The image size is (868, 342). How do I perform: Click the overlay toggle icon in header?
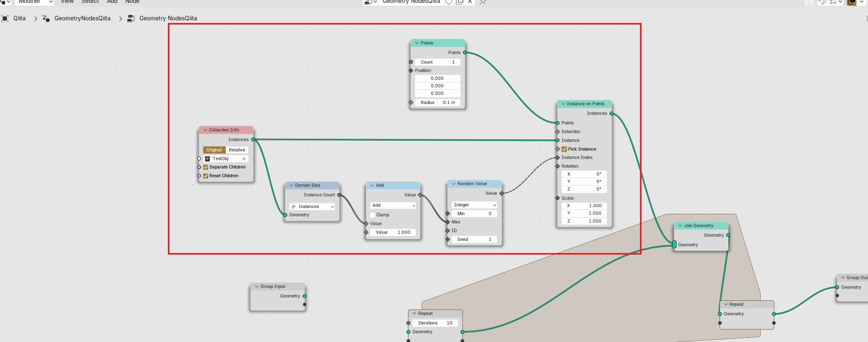pos(852,2)
